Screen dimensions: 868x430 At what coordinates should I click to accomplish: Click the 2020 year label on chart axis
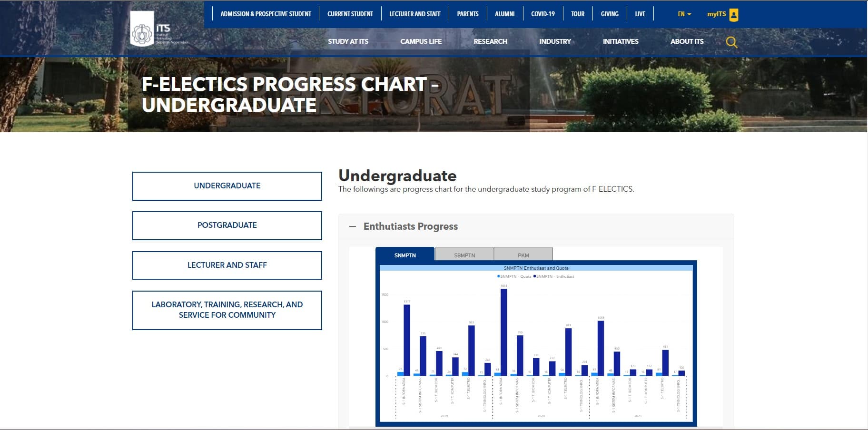pos(541,416)
